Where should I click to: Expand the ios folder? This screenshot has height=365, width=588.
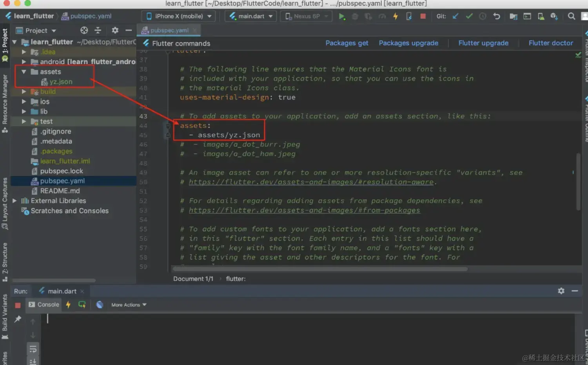click(x=24, y=101)
